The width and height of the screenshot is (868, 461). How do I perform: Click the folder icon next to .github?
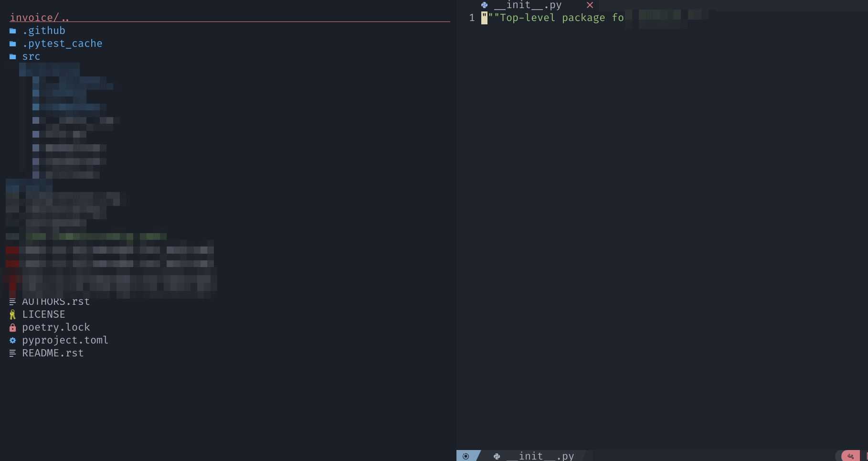pos(12,30)
